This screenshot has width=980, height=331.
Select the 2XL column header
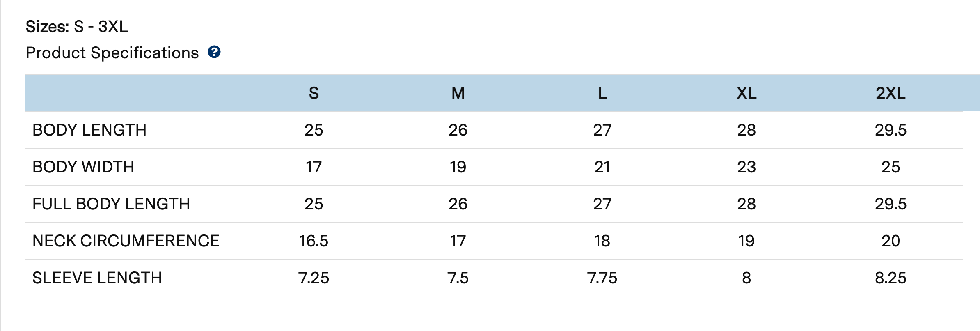(891, 93)
